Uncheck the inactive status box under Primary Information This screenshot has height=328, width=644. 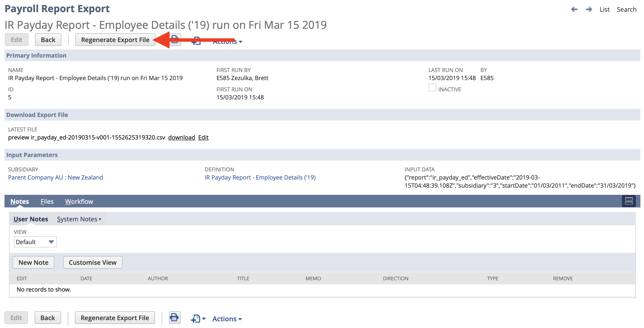tap(432, 87)
